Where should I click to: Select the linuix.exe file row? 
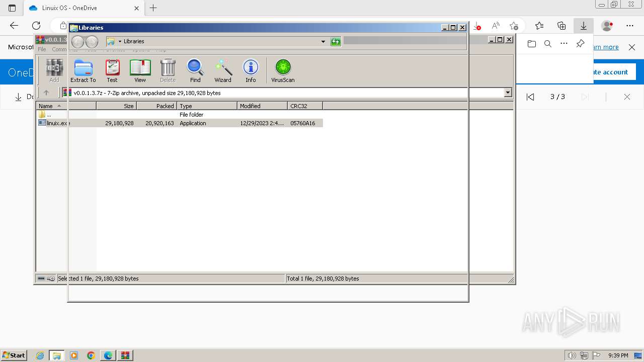pyautogui.click(x=180, y=123)
